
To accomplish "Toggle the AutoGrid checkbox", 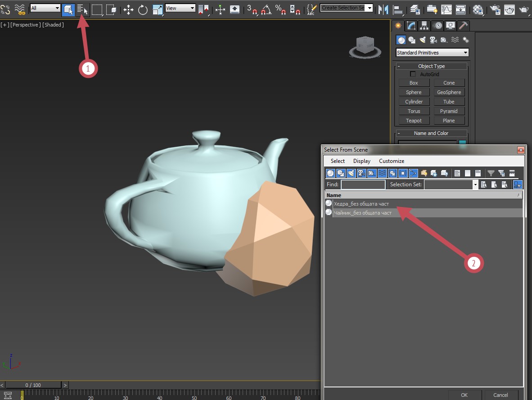I will [x=413, y=74].
